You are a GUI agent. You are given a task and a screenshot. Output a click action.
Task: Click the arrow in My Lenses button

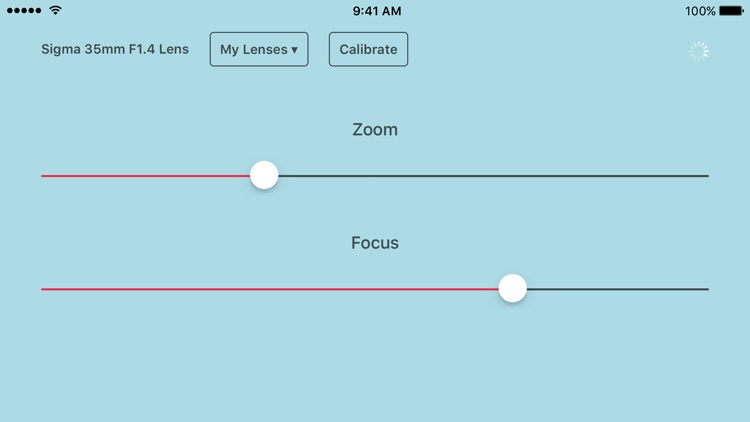coord(294,50)
